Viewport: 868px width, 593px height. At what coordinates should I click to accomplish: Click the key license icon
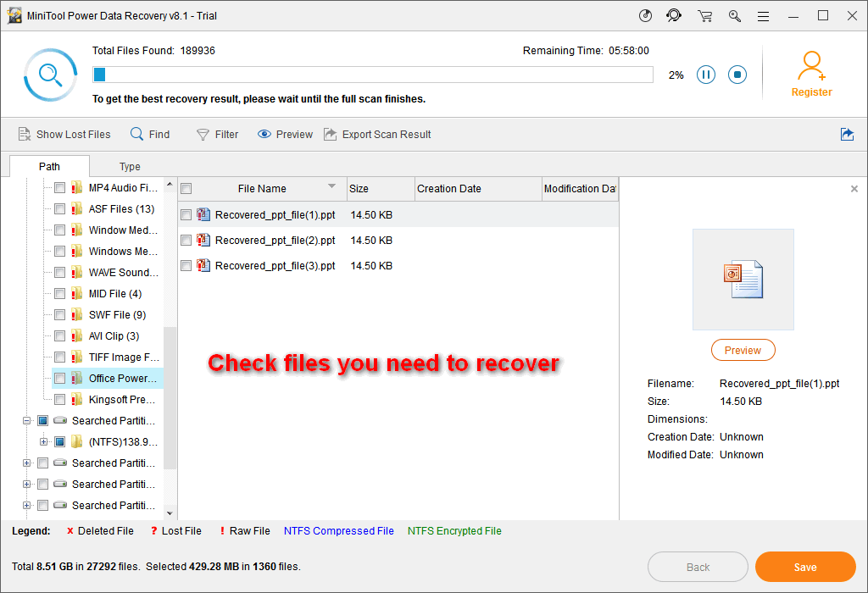pos(735,16)
